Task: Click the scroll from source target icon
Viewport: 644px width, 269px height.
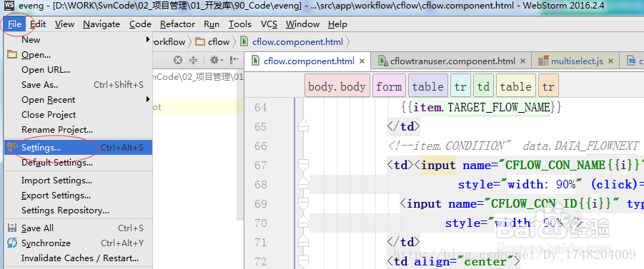Action: coord(178,61)
